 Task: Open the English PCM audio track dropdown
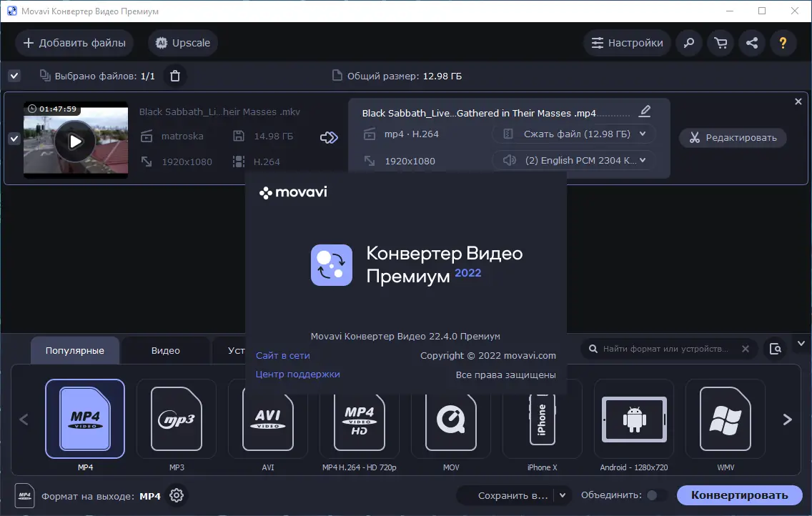574,160
